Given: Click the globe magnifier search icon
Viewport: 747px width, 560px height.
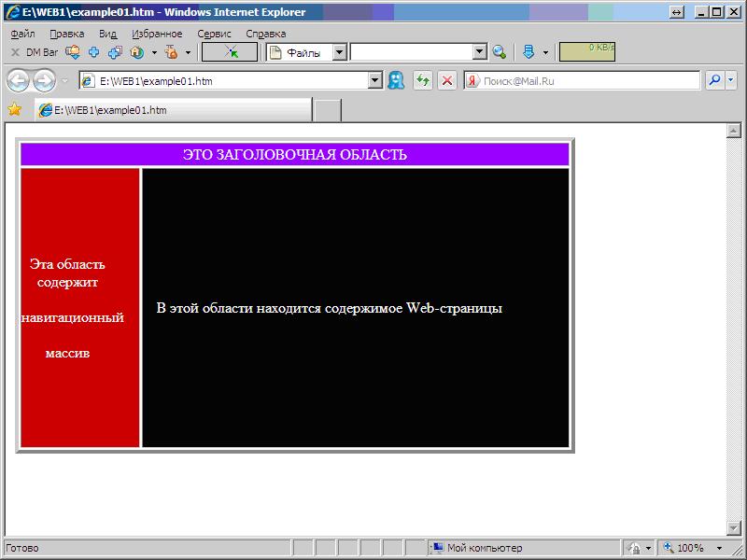Looking at the screenshot, I should coord(500,52).
